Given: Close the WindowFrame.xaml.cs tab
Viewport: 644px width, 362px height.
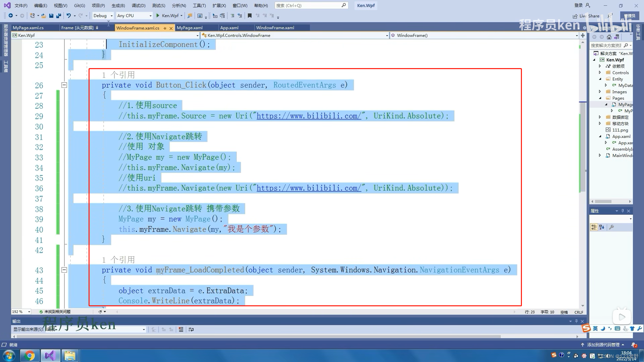Looking at the screenshot, I should coord(171,28).
